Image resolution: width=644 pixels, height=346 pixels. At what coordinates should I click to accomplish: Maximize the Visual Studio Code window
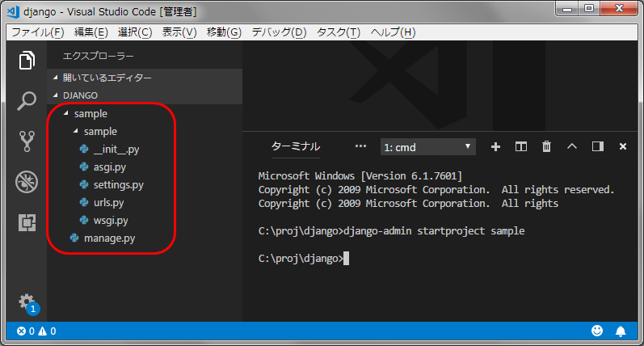[x=589, y=8]
